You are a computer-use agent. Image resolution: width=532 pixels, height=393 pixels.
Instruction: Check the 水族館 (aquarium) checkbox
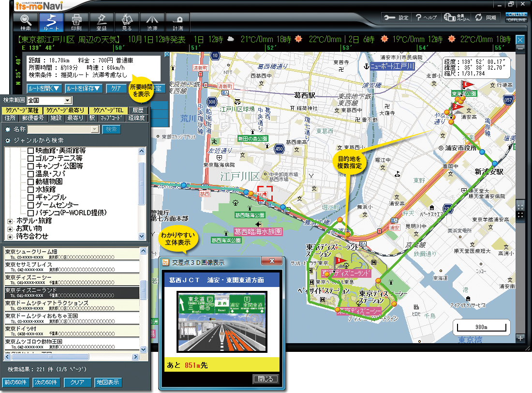(x=30, y=189)
